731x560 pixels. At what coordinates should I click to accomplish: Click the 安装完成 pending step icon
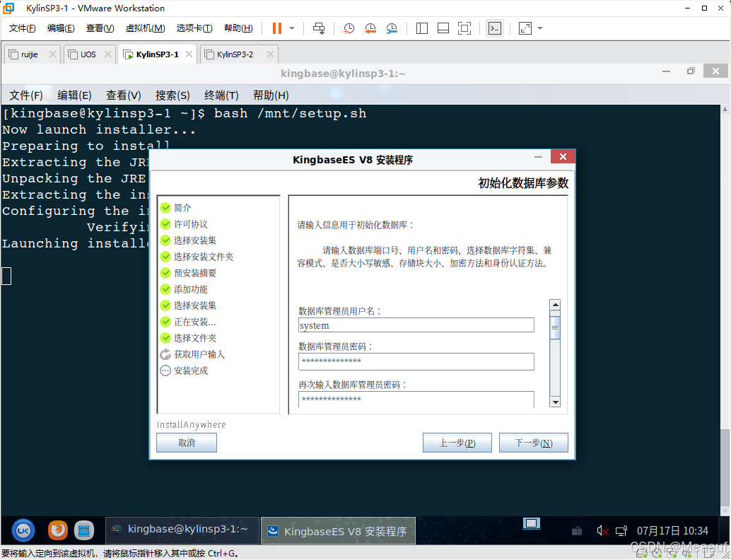coord(165,371)
